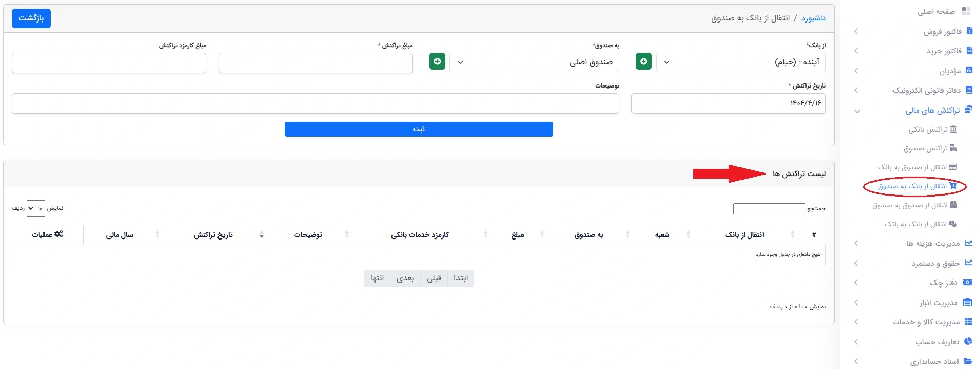This screenshot has width=980, height=369.
Task: Expand the فاکتور خرید menu chevron
Action: pos(856,51)
